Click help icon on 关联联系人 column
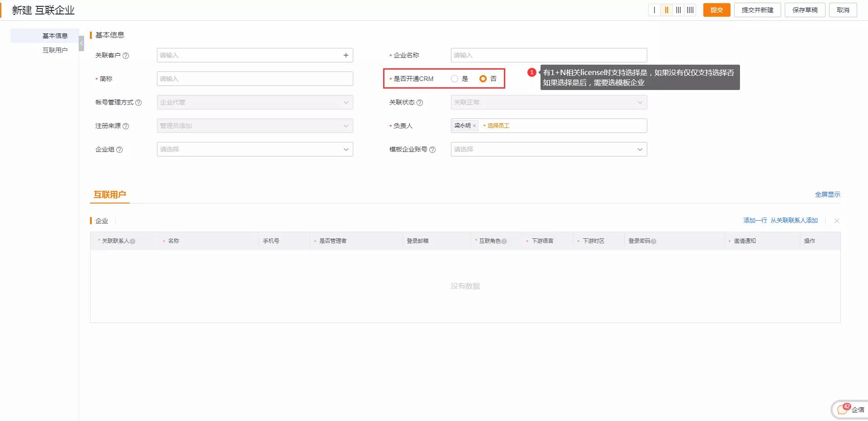This screenshot has height=421, width=868. pyautogui.click(x=133, y=241)
